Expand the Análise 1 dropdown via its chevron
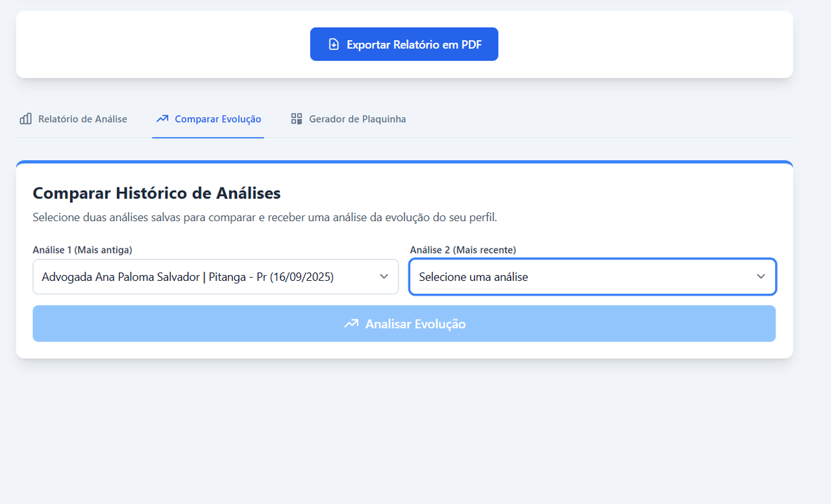The height and width of the screenshot is (504, 831). (x=384, y=277)
